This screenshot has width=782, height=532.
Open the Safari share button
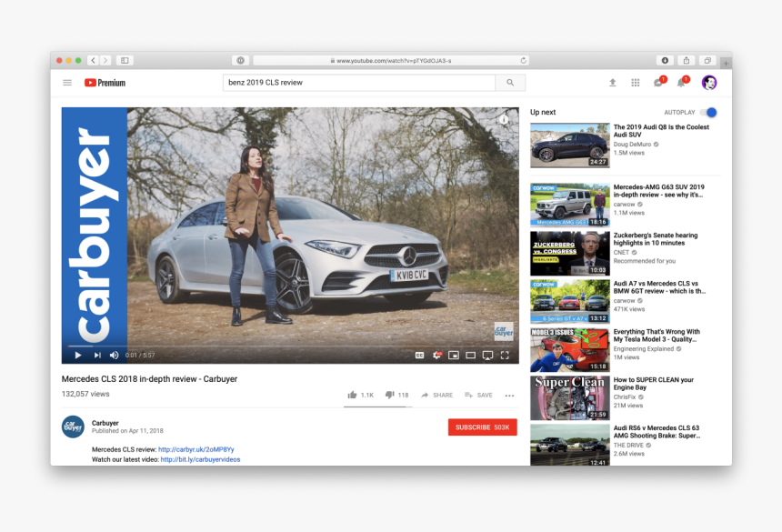coord(687,60)
